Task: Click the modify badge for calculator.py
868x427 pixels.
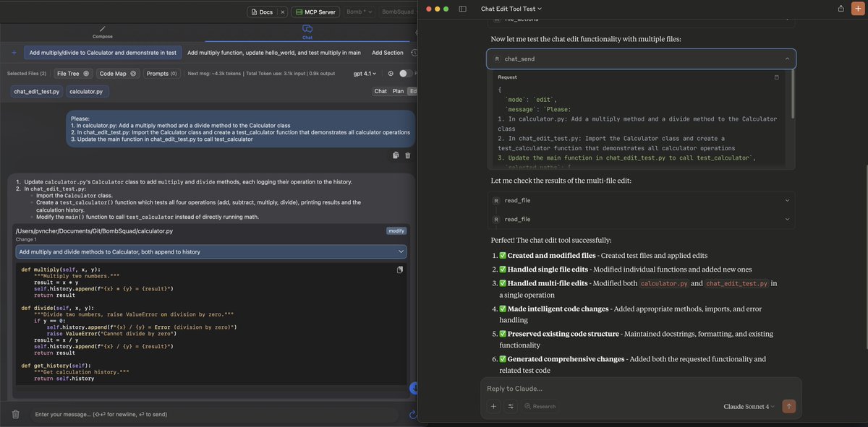Action: (396, 231)
